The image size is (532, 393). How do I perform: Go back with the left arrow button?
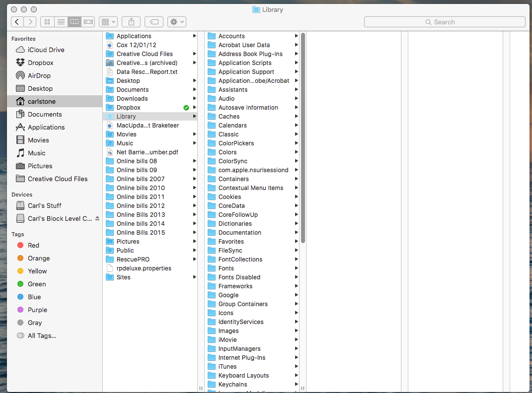click(17, 22)
